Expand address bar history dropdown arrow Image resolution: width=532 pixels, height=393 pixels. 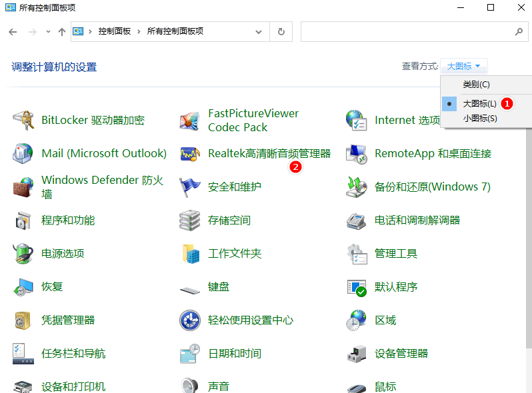(259, 31)
